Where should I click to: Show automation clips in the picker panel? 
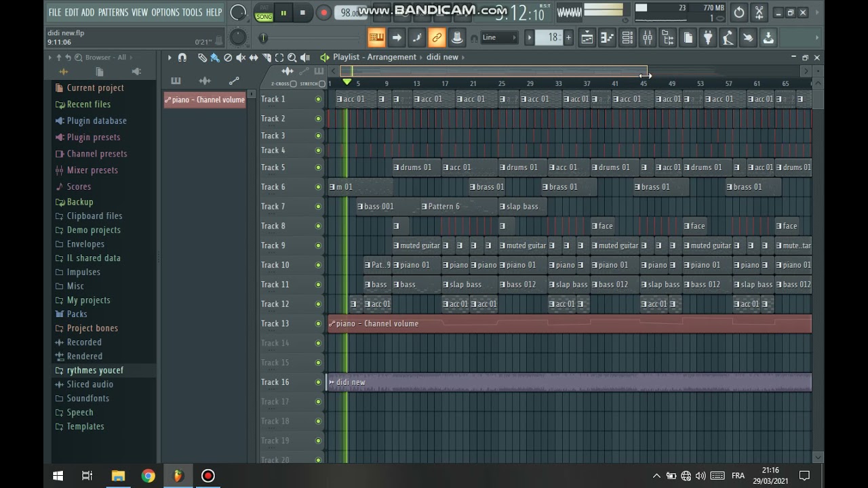234,81
